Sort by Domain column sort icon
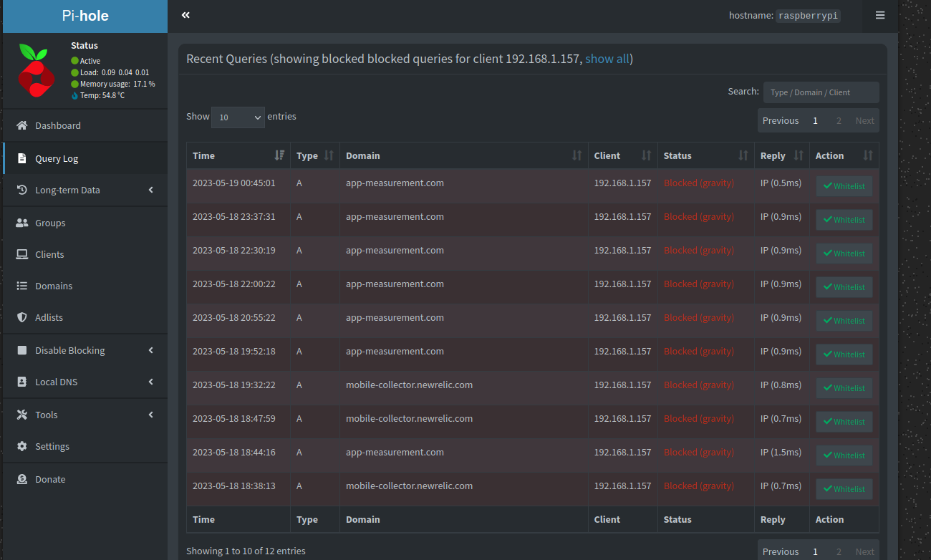Image resolution: width=931 pixels, height=560 pixels. click(x=577, y=155)
